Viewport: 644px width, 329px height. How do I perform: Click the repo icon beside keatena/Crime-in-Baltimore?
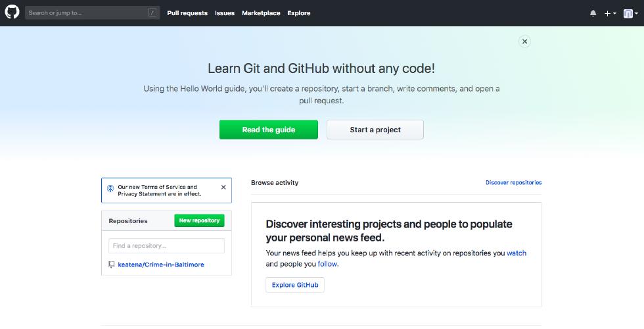tap(111, 265)
